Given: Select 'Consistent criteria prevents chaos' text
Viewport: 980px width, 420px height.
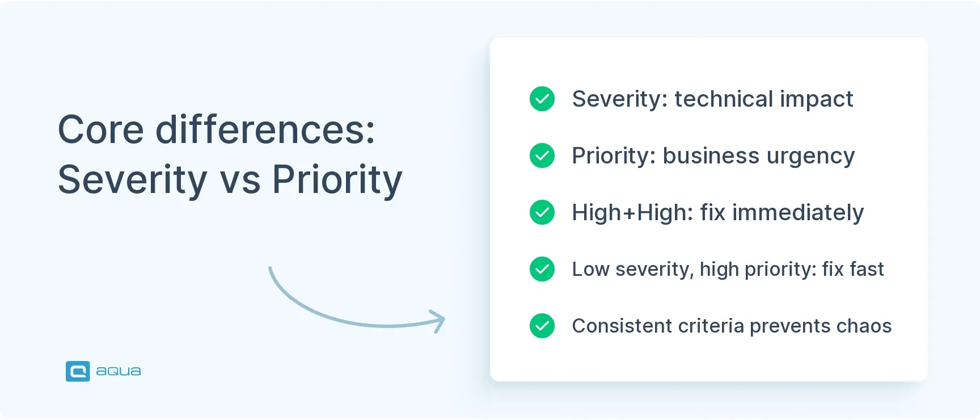Looking at the screenshot, I should [x=732, y=326].
